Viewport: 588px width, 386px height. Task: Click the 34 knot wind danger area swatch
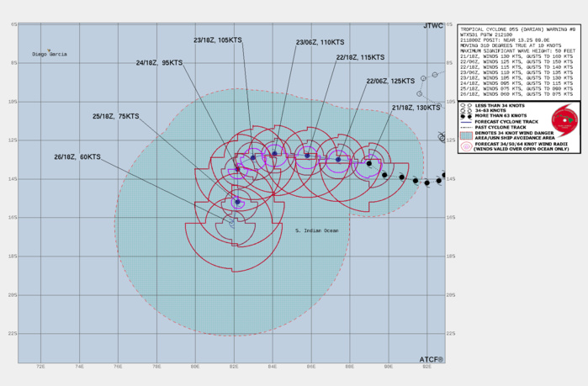[464, 135]
